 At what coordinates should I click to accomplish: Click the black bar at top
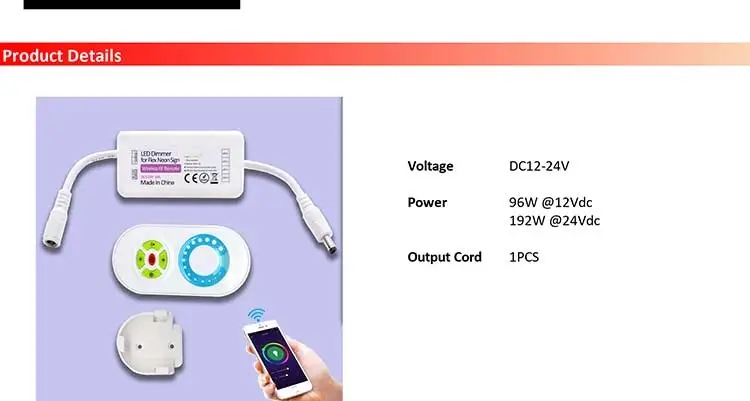(132, 4)
